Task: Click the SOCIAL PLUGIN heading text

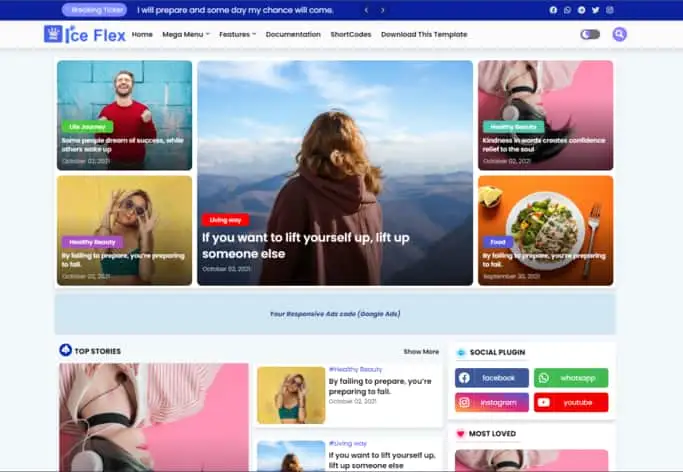Action: click(497, 352)
